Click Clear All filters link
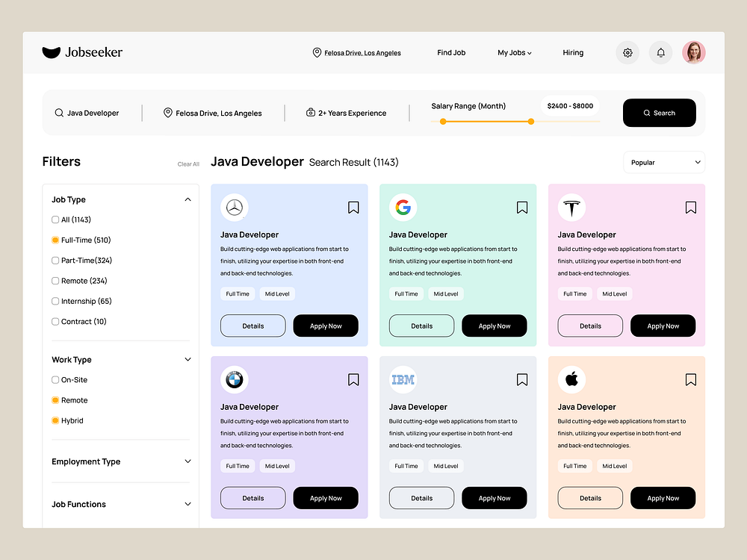Viewport: 747px width, 560px height. 188,164
